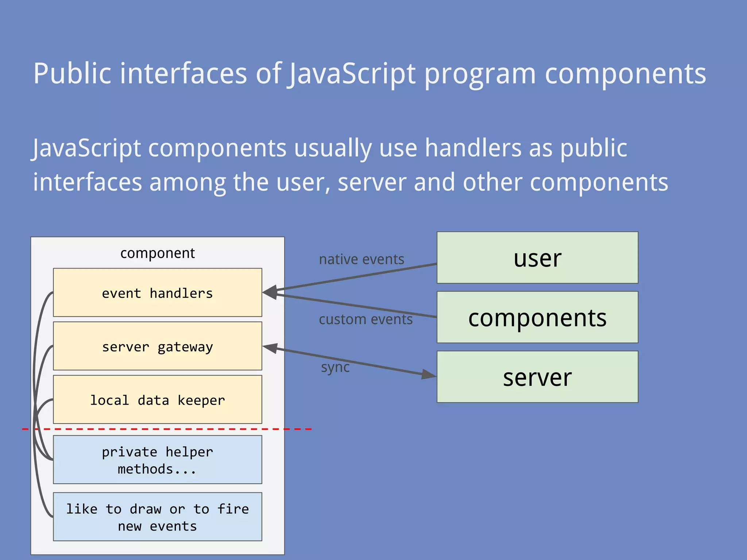Click the slide title about public interfaces
The width and height of the screenshot is (747, 560).
tap(369, 73)
